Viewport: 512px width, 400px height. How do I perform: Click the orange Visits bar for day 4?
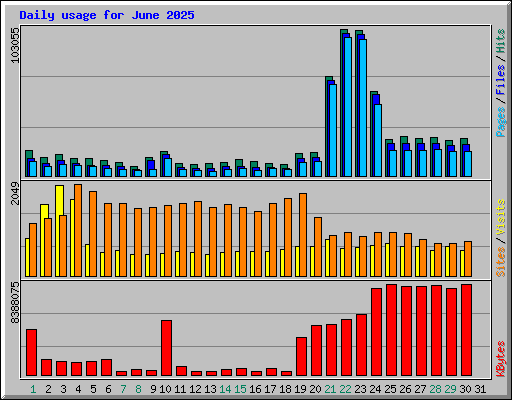tap(78, 230)
